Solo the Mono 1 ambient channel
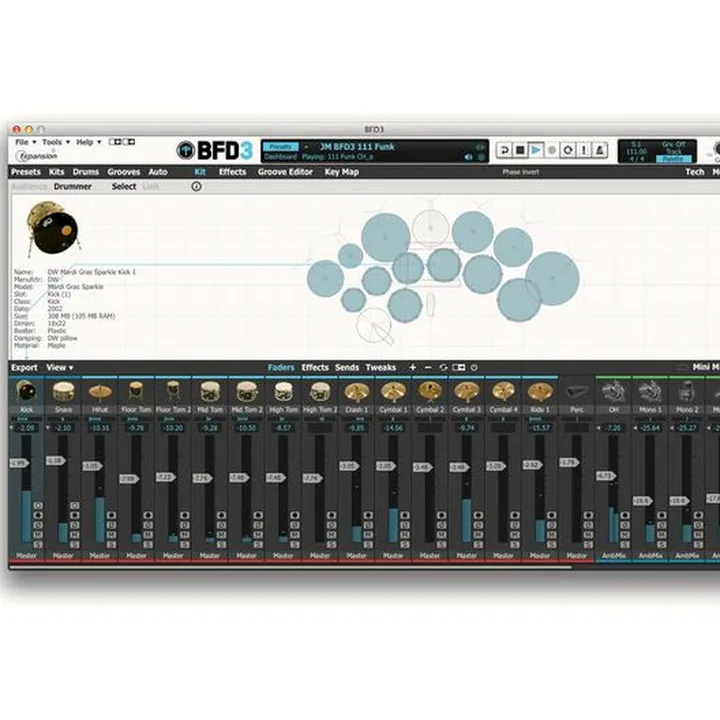This screenshot has height=720, width=720. (662, 544)
